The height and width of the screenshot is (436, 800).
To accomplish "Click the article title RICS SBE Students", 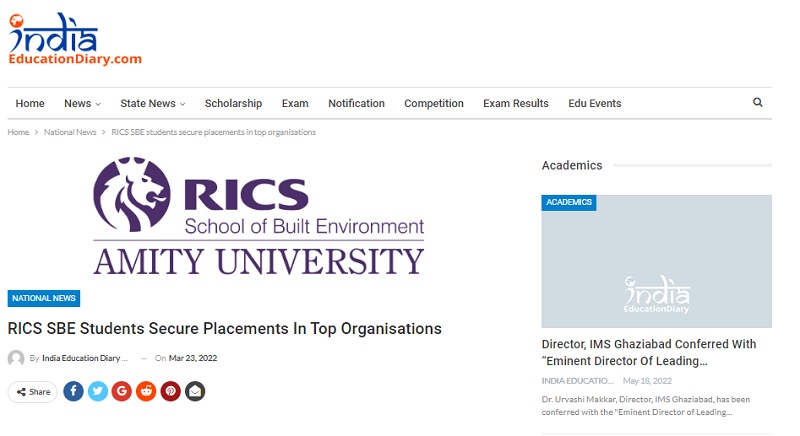I will click(224, 329).
